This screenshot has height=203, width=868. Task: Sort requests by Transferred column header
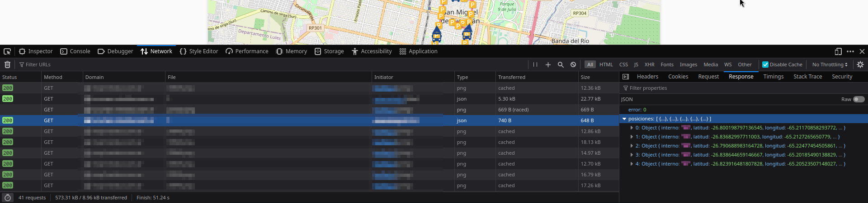click(511, 77)
